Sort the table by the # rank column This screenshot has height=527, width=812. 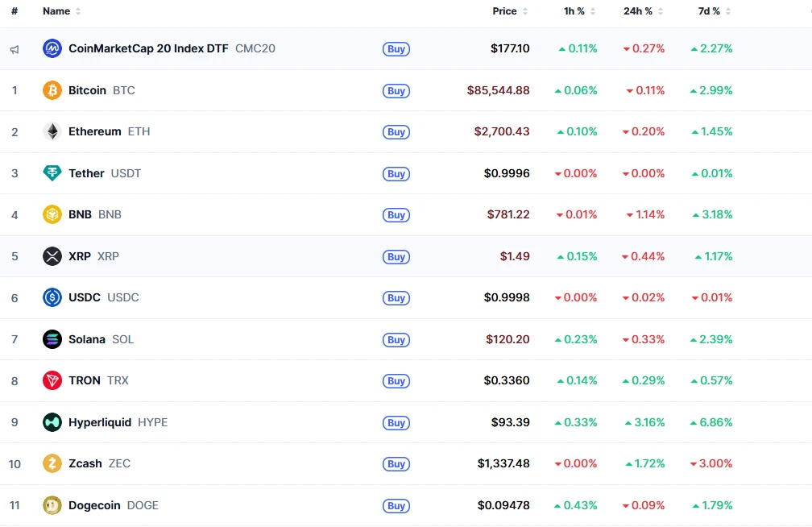click(x=14, y=11)
